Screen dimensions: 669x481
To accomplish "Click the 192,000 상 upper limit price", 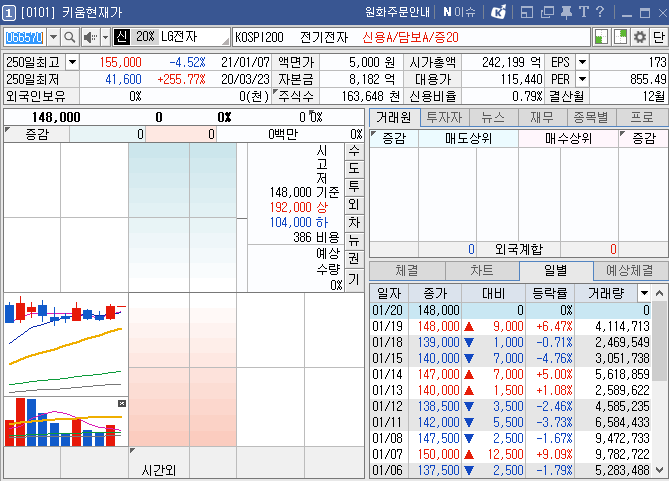I will (x=299, y=207).
